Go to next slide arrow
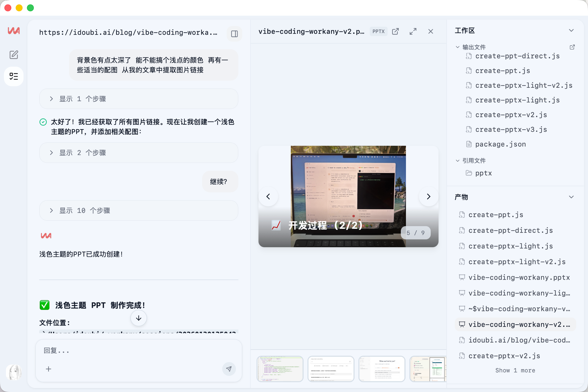This screenshot has height=392, width=588. pyautogui.click(x=428, y=197)
